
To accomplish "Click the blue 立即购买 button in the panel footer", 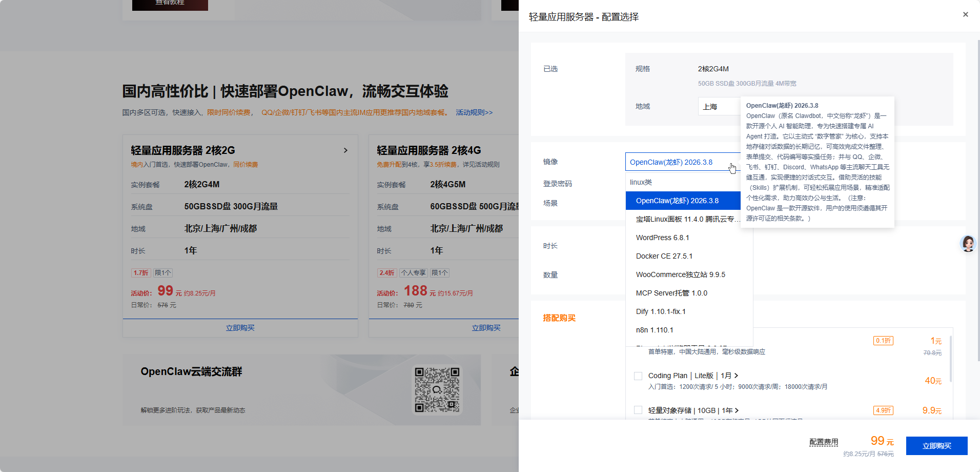I will pyautogui.click(x=936, y=446).
